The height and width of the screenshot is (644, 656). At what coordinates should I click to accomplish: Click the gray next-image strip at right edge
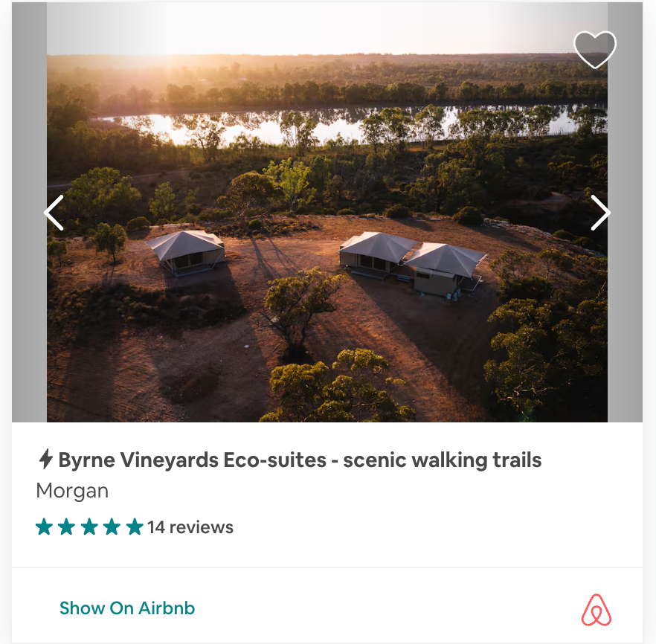(x=625, y=212)
